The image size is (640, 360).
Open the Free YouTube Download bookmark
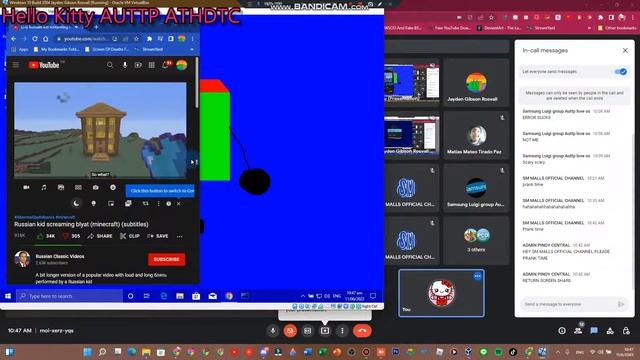pyautogui.click(x=449, y=28)
